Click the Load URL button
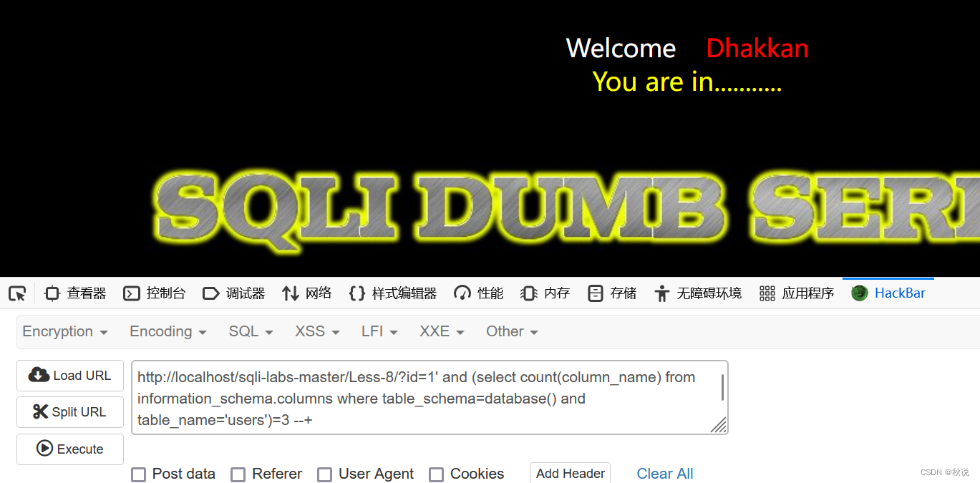 click(70, 376)
